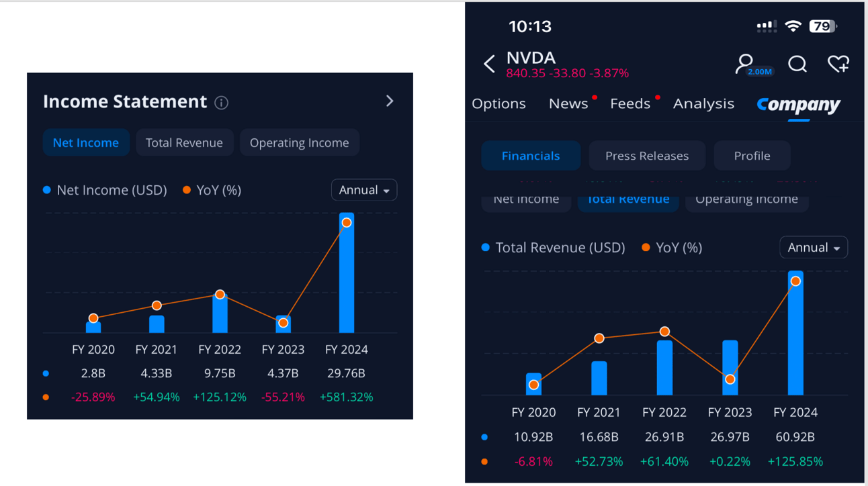
Task: Open the Analysis tab
Action: [703, 103]
